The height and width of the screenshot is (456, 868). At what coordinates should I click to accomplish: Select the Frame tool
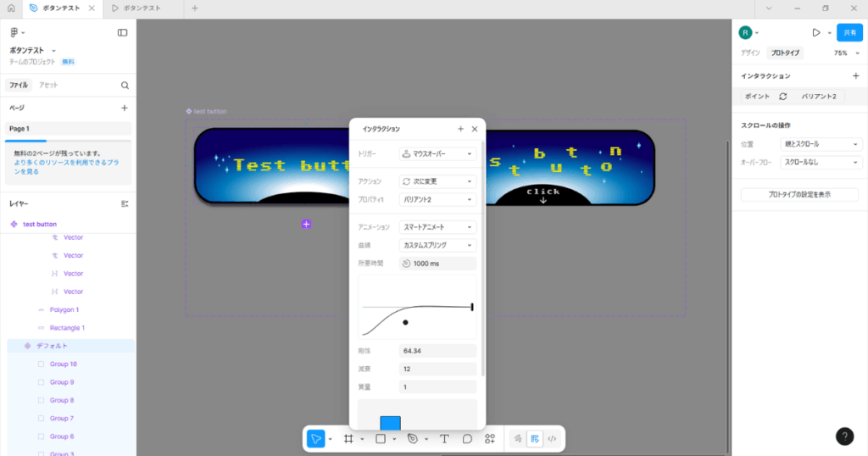click(x=348, y=439)
